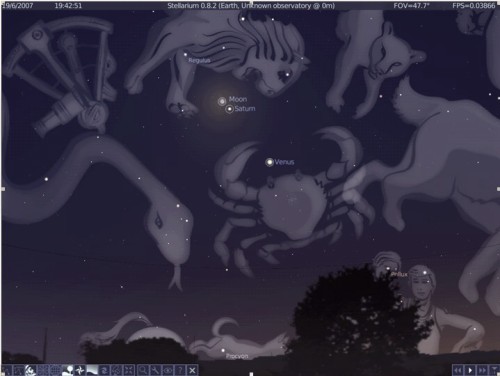Toggle cardinal points compass icon
This screenshot has width=500, height=376.
[x=80, y=370]
